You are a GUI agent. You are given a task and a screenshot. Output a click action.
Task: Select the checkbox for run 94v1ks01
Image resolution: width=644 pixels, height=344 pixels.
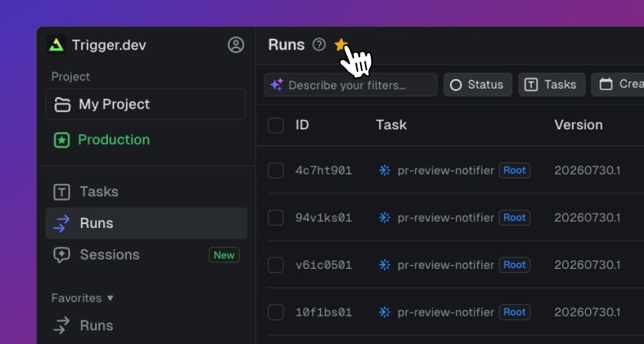pos(276,217)
